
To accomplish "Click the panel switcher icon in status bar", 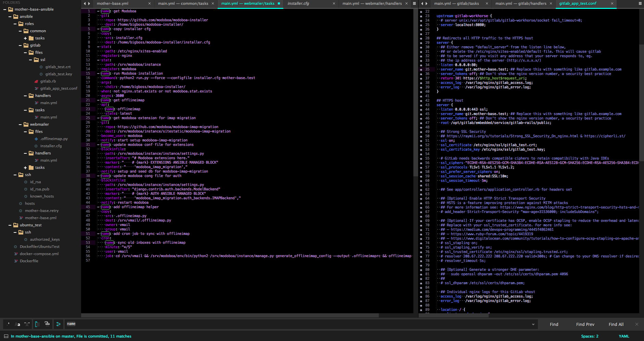I will tap(5, 336).
